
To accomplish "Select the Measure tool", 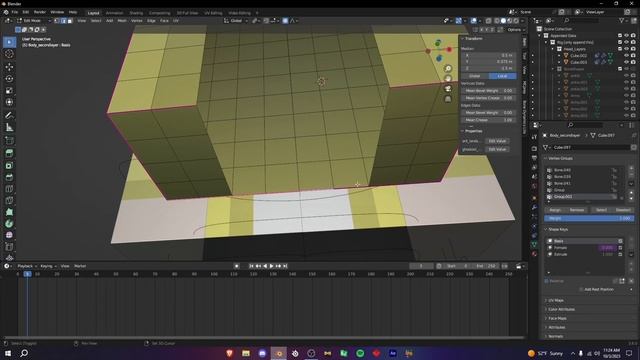I will coord(9,127).
